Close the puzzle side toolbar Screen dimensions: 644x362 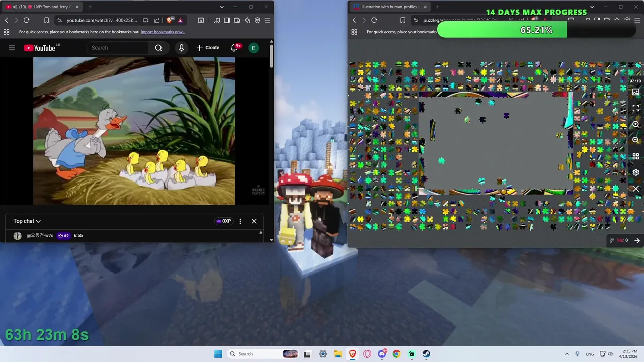pyautogui.click(x=636, y=189)
